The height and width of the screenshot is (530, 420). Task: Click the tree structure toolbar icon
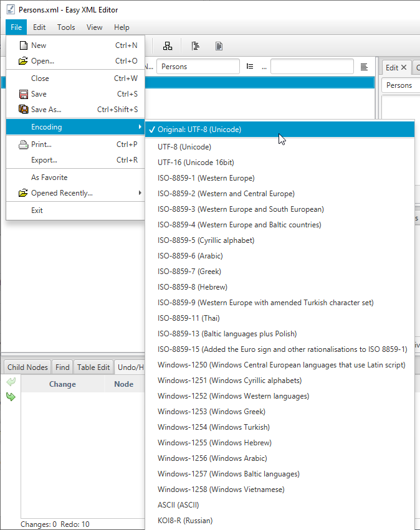(x=168, y=46)
